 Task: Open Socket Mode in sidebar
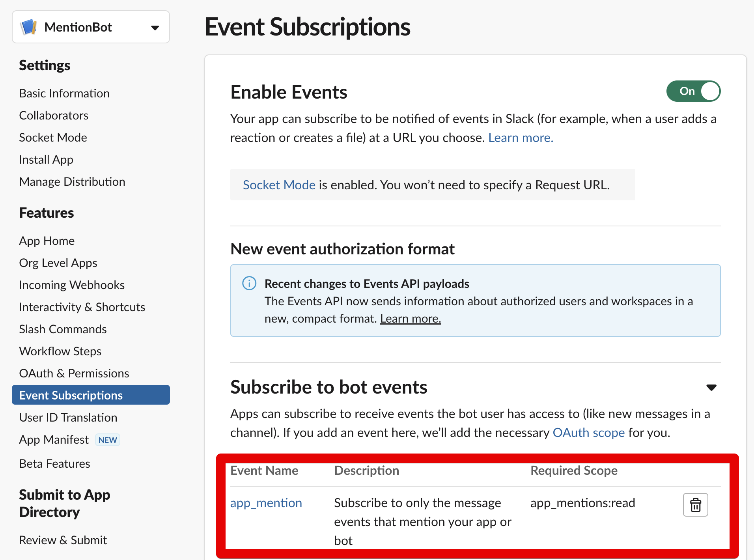(53, 138)
